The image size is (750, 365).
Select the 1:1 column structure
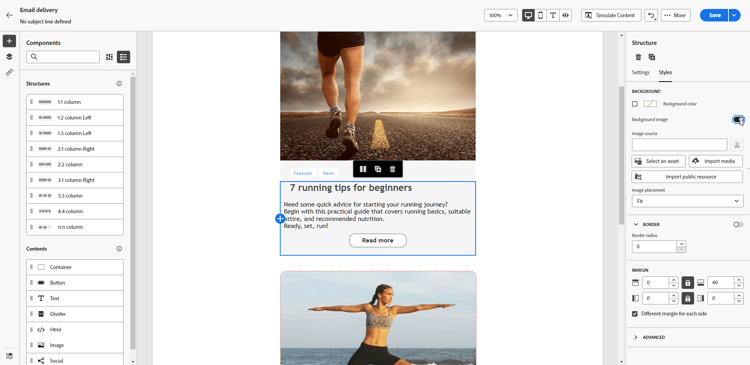[x=75, y=102]
